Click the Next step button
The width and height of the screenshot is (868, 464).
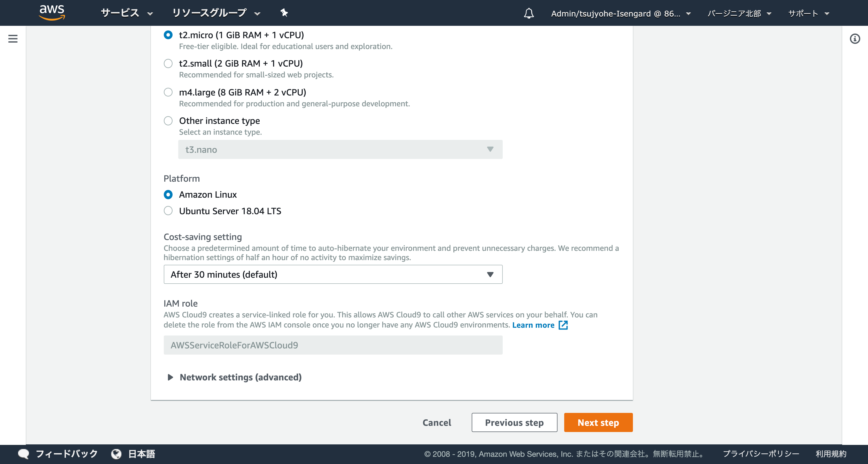[599, 423]
